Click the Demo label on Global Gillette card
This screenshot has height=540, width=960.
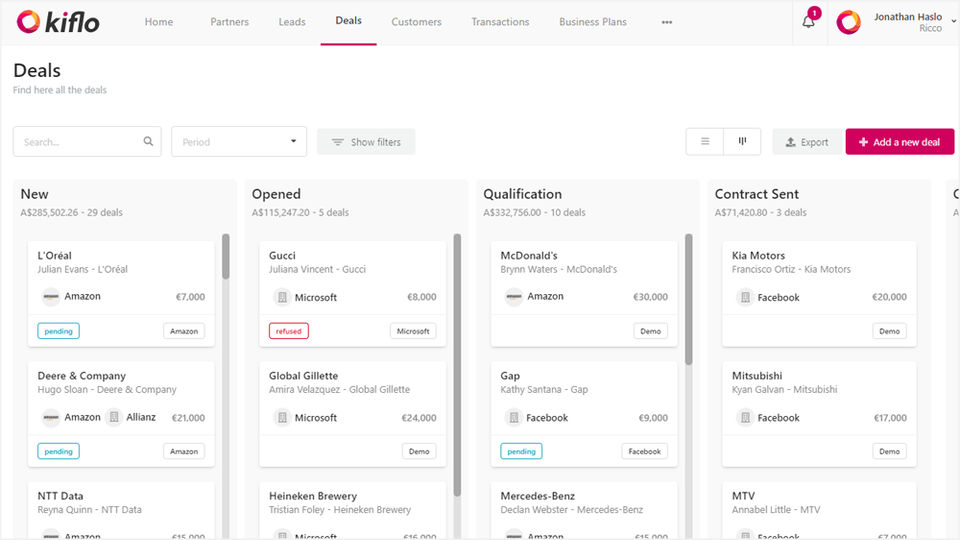click(419, 451)
